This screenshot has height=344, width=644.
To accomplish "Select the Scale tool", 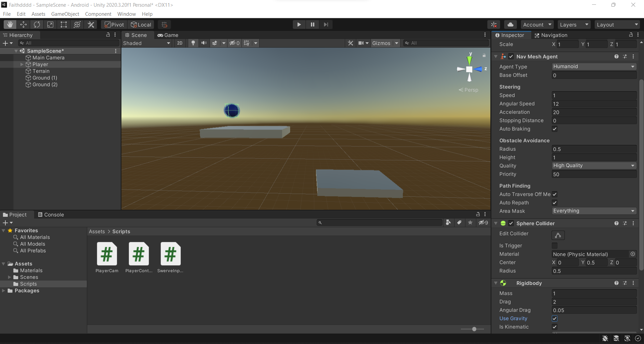I will pyautogui.click(x=50, y=24).
